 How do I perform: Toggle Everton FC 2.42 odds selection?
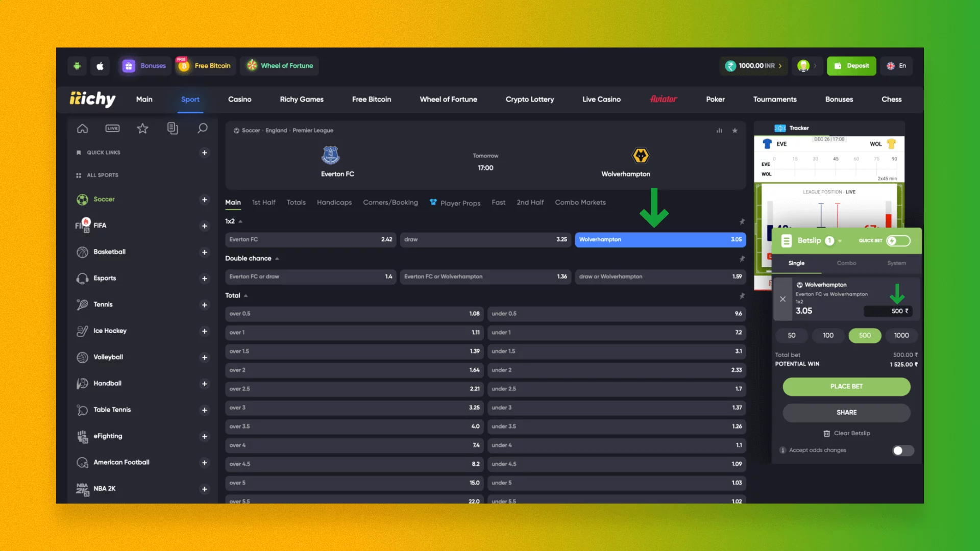pyautogui.click(x=310, y=240)
